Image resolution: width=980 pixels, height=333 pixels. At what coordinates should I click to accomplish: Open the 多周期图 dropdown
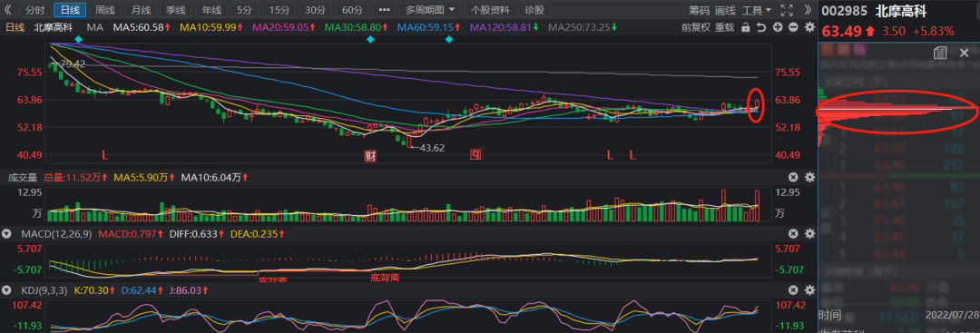[429, 10]
